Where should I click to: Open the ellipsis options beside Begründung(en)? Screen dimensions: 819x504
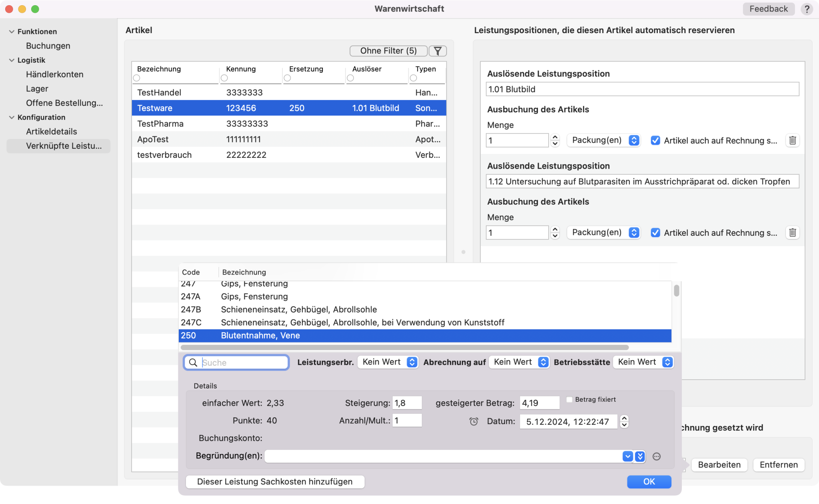pyautogui.click(x=657, y=456)
